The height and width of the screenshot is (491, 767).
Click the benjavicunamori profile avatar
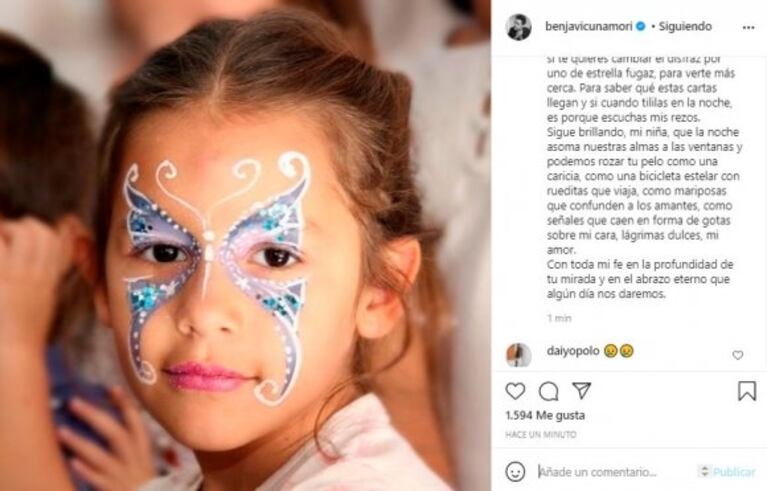point(519,27)
